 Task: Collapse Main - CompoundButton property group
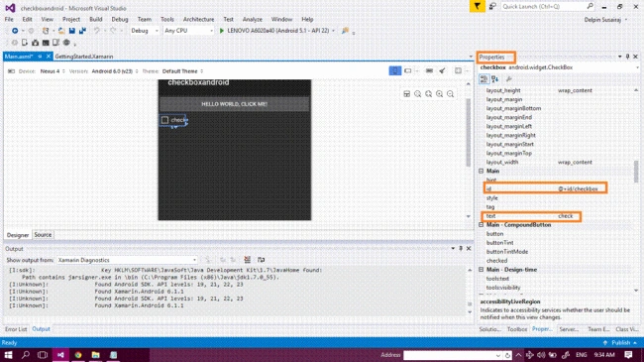481,225
